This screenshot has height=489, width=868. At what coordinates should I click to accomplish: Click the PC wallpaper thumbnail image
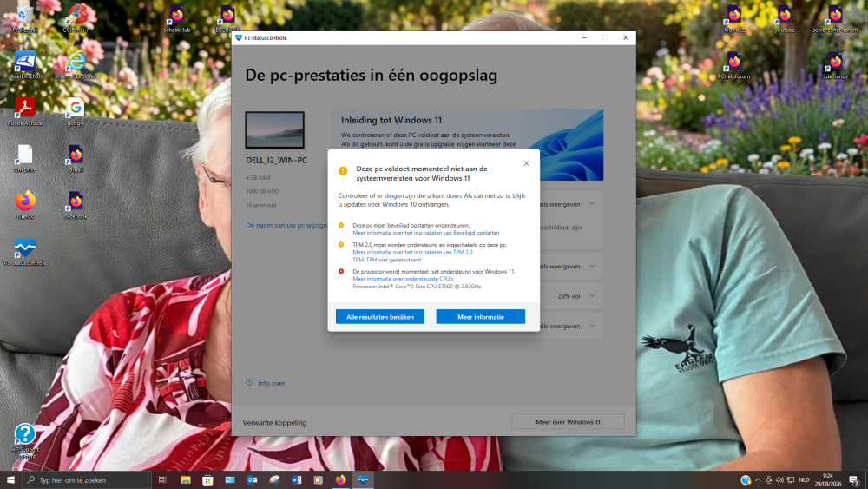[274, 129]
